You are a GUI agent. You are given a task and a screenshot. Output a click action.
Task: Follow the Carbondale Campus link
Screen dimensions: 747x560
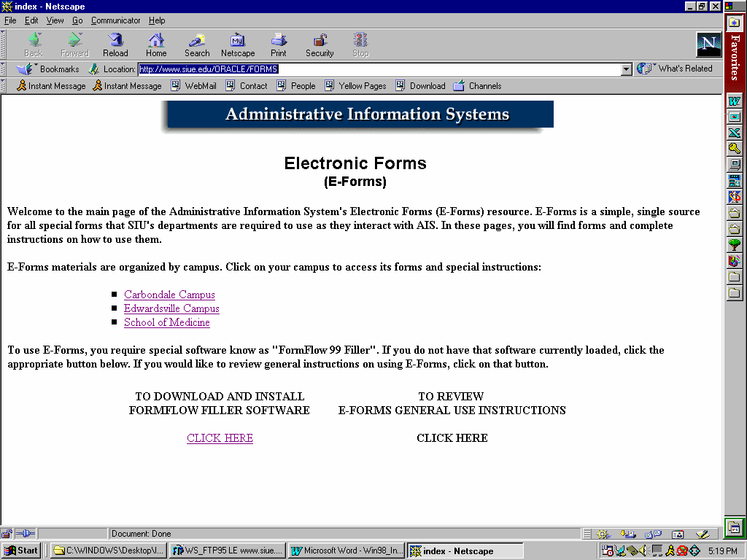click(169, 295)
